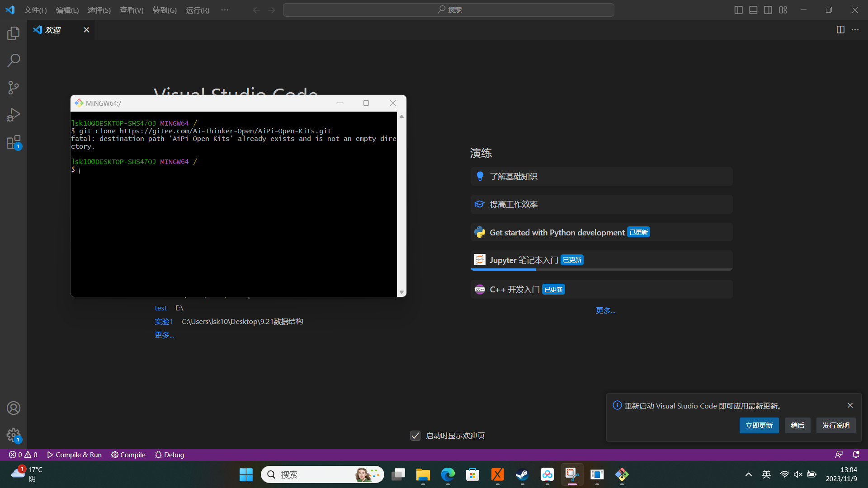Click MINGW64 terminal scrollbar down arrow
The image size is (868, 488).
(x=401, y=292)
